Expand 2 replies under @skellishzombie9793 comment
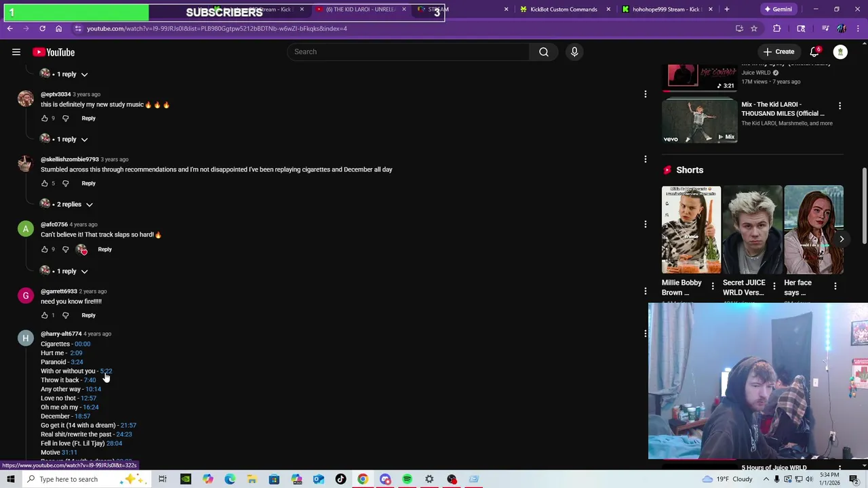868x488 pixels. (66, 204)
